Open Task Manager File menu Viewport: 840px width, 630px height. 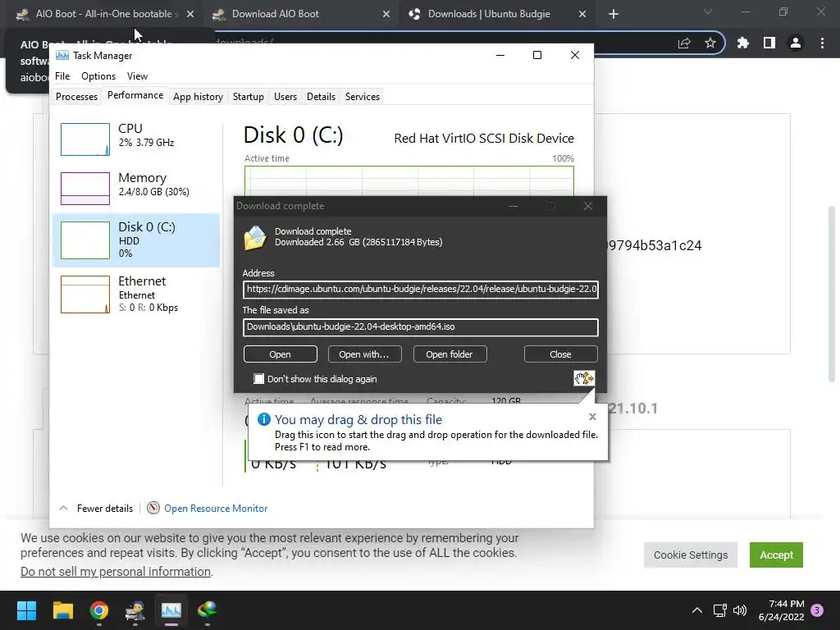point(62,76)
